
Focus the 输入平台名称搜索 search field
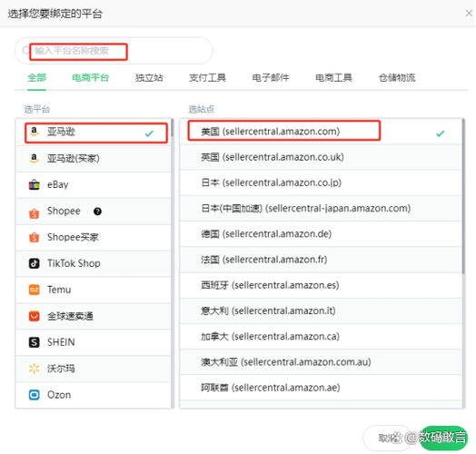pos(114,51)
